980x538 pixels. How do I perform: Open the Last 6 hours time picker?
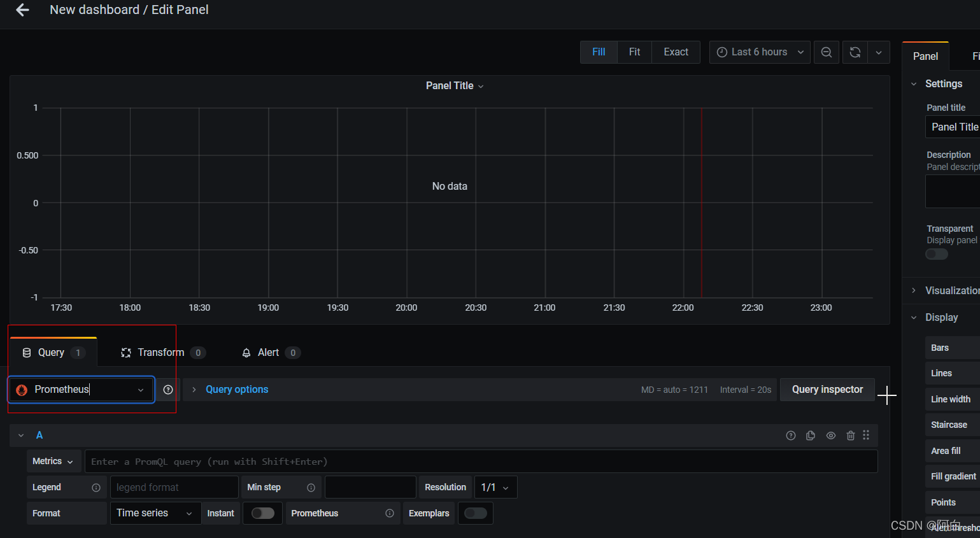click(x=760, y=52)
